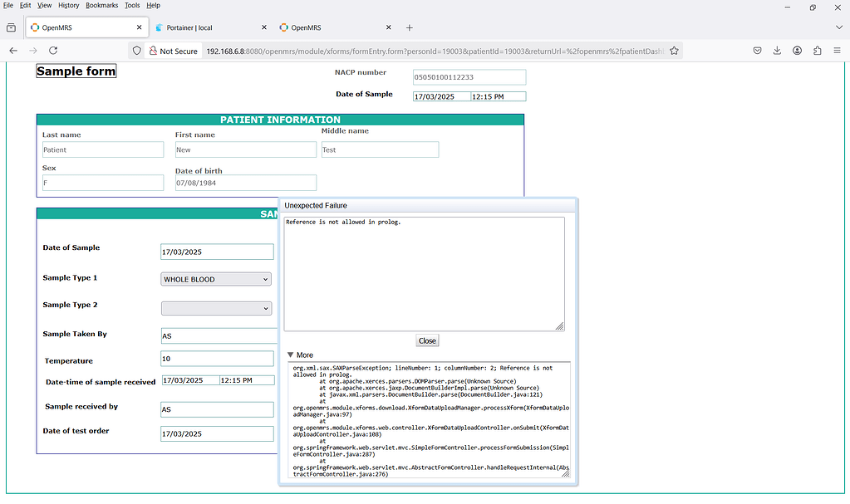850x504 pixels.
Task: Open the History menu
Action: click(x=68, y=4)
